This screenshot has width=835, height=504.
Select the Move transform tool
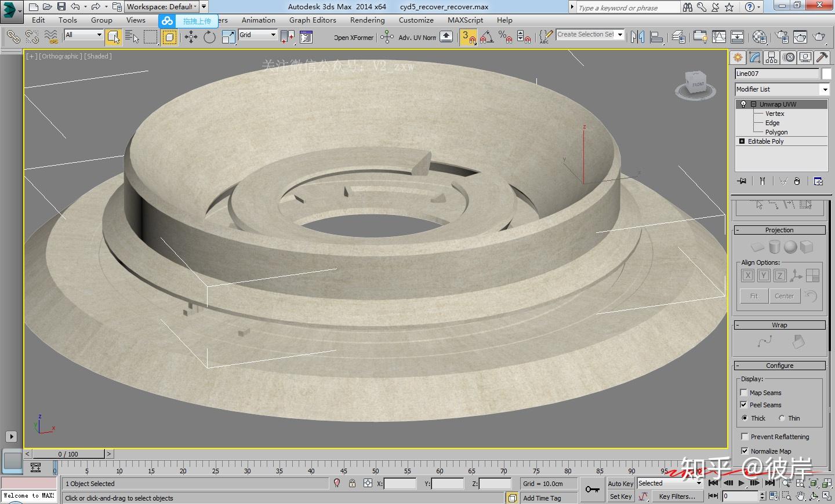tap(191, 37)
